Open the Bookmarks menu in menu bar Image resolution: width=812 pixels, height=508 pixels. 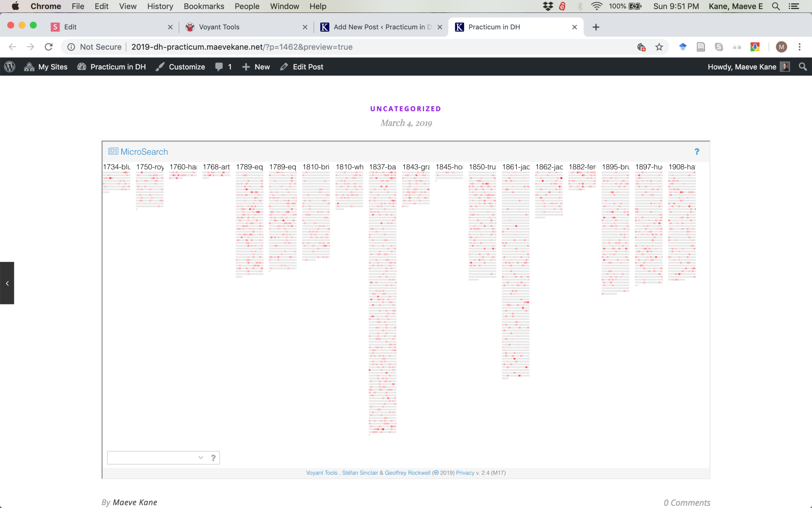click(204, 6)
